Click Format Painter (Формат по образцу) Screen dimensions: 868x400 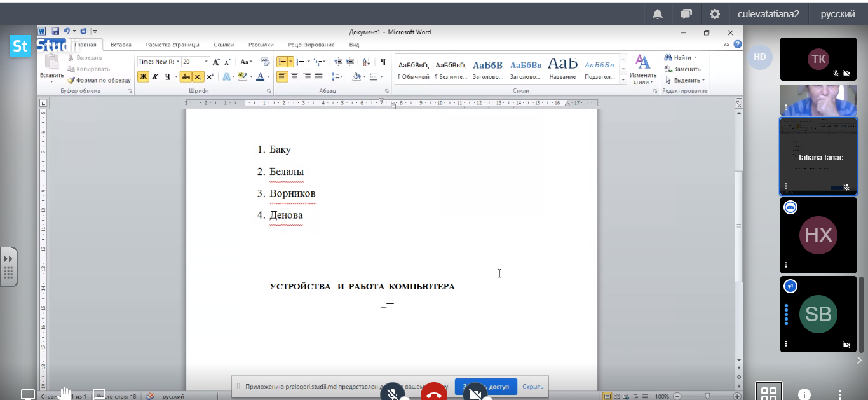tap(100, 80)
